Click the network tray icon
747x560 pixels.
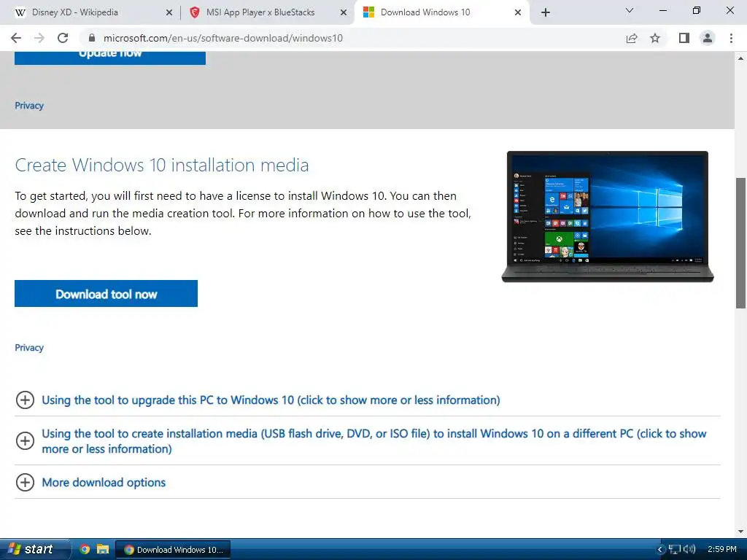(675, 550)
